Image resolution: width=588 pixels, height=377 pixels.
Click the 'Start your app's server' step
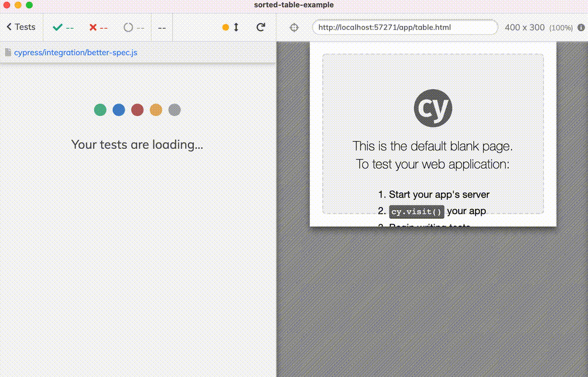(439, 194)
